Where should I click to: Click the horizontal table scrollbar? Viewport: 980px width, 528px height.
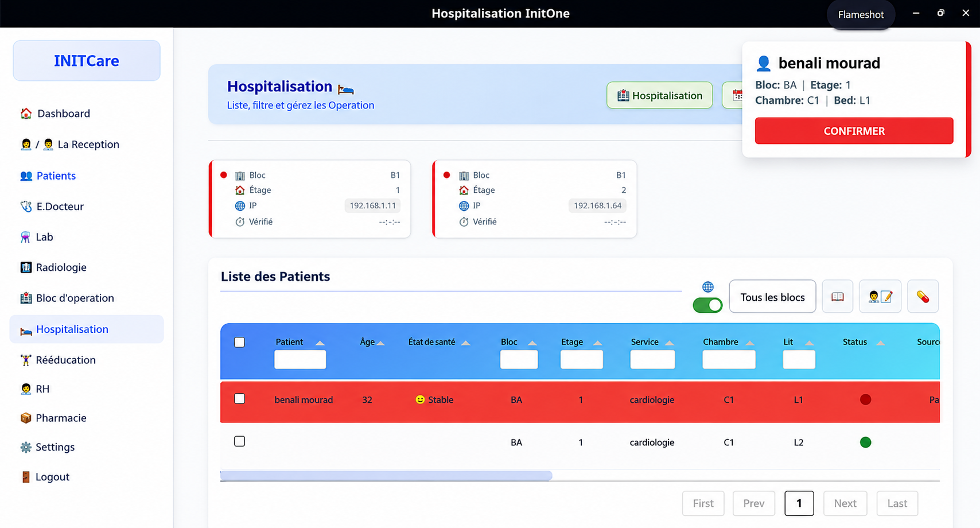click(x=386, y=475)
